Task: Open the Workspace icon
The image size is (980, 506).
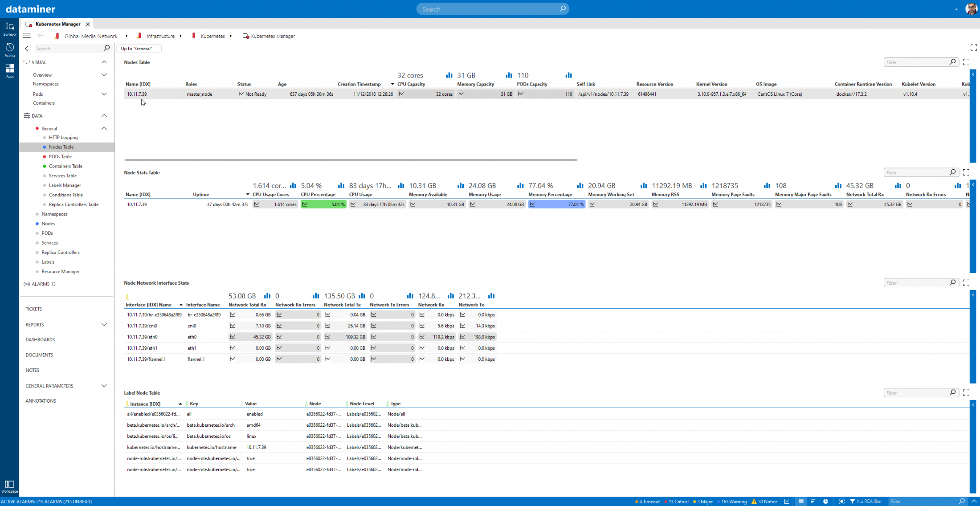Action: (x=9, y=486)
